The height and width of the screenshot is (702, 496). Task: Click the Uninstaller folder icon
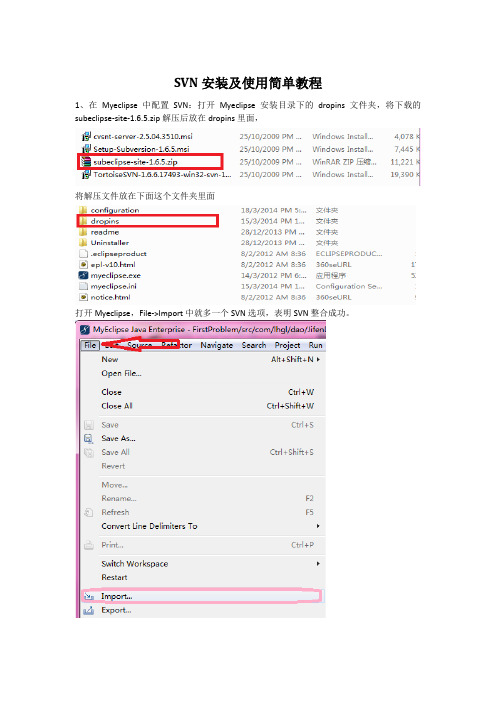point(83,243)
